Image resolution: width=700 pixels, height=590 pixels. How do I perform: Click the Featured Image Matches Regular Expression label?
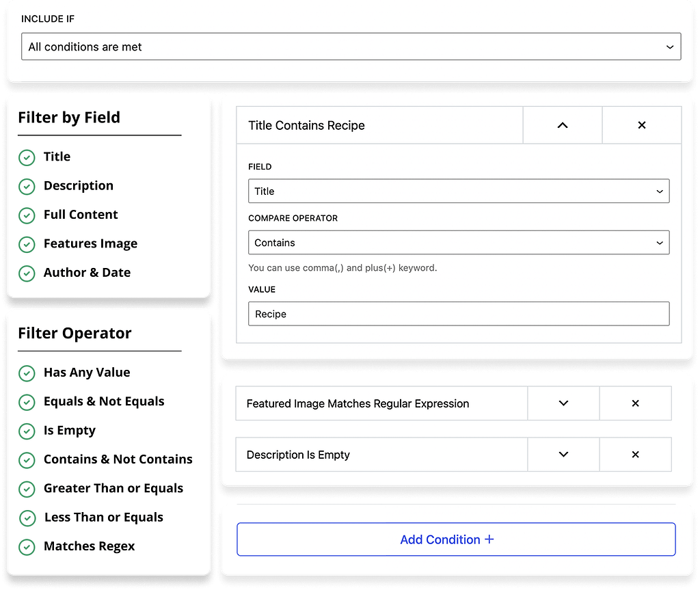coord(358,404)
